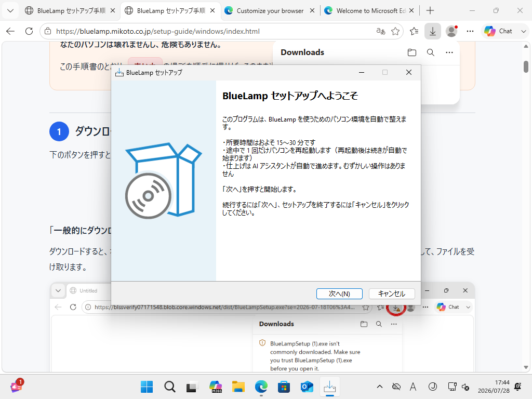The width and height of the screenshot is (532, 399).
Task: Click the address bar URL
Action: coord(158,31)
